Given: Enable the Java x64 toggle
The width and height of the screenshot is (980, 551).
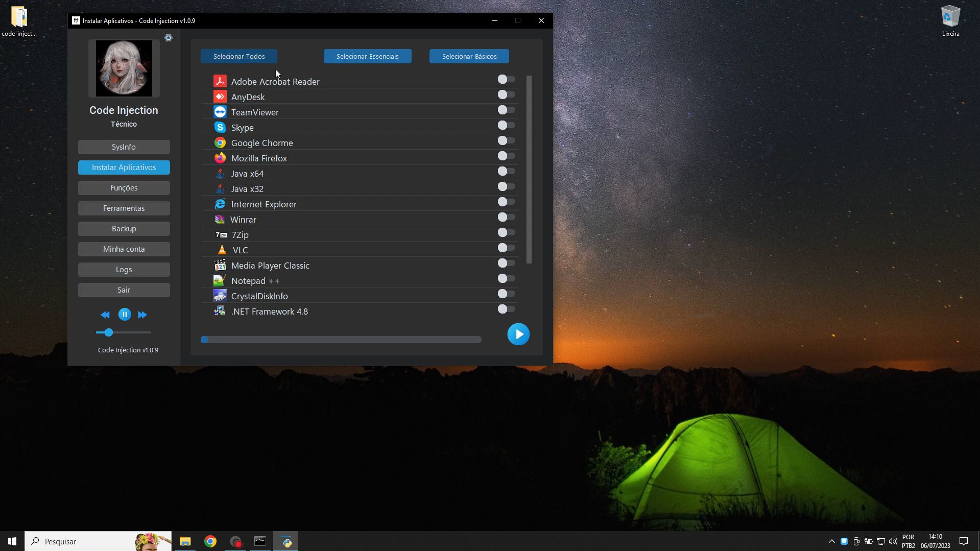Looking at the screenshot, I should [x=506, y=171].
